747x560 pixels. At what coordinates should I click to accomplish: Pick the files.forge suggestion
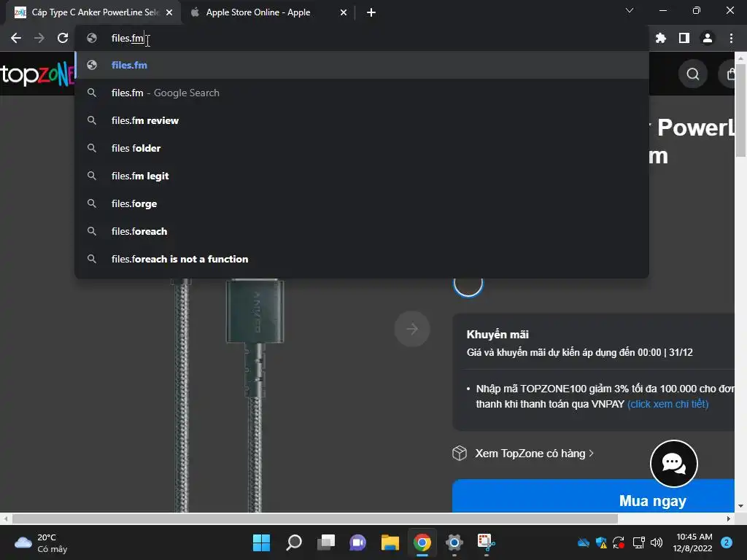pyautogui.click(x=362, y=203)
